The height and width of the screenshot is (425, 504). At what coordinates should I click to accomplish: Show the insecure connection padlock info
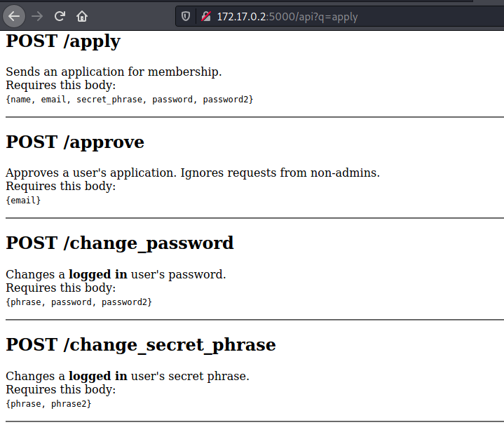pyautogui.click(x=205, y=16)
